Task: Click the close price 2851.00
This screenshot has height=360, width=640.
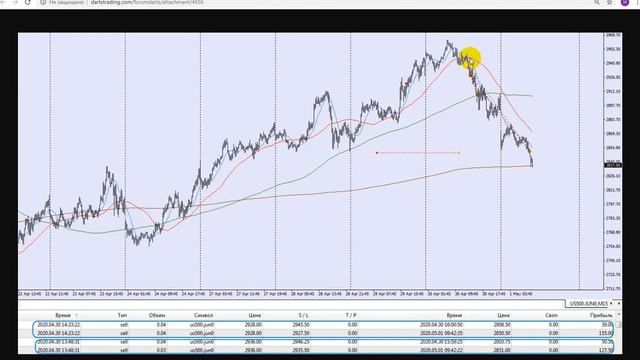Action: (x=502, y=350)
